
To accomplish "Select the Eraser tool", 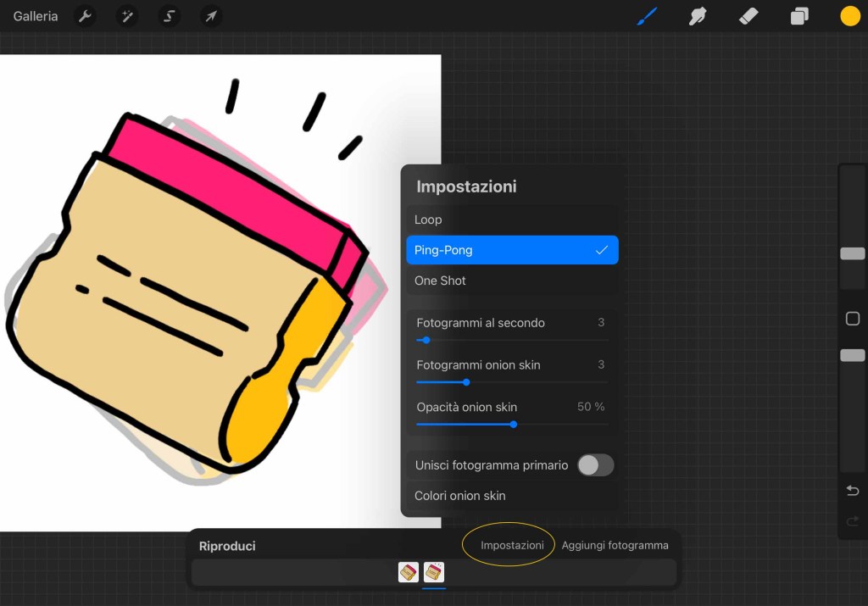I will pos(748,16).
